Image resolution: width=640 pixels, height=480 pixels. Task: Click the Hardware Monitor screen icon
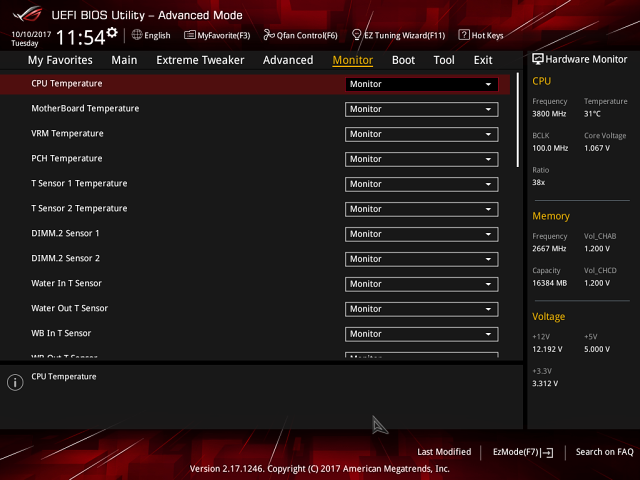(x=538, y=59)
